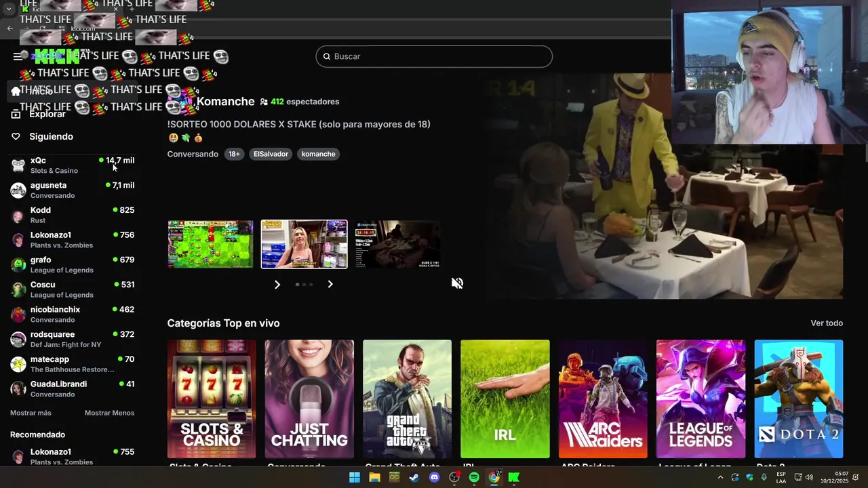Click the Buscar search field
868x488 pixels.
tap(434, 56)
